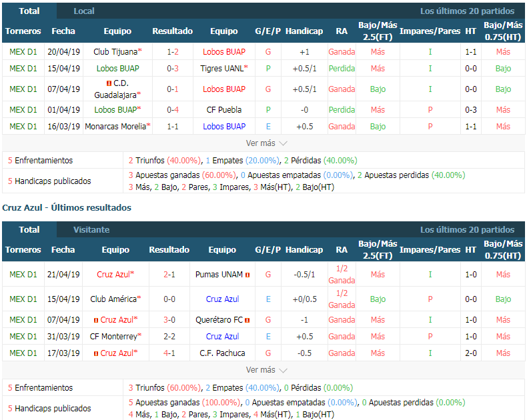527x420 pixels.
Task: Select Total tab in Lobos BUAP table
Action: [x=29, y=11]
